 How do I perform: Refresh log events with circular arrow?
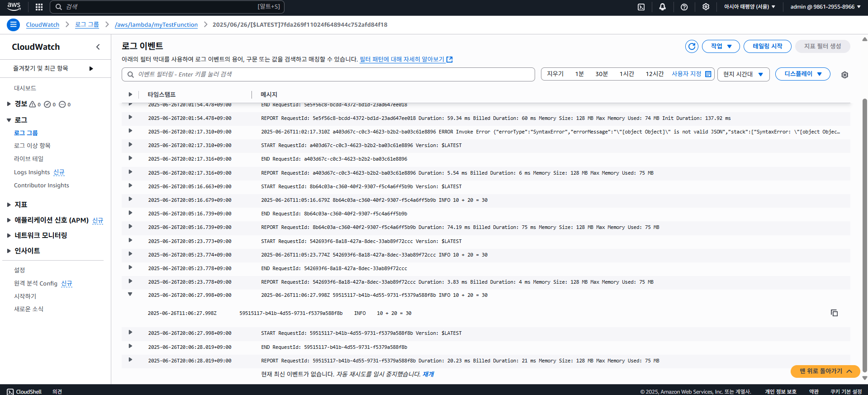tap(692, 46)
